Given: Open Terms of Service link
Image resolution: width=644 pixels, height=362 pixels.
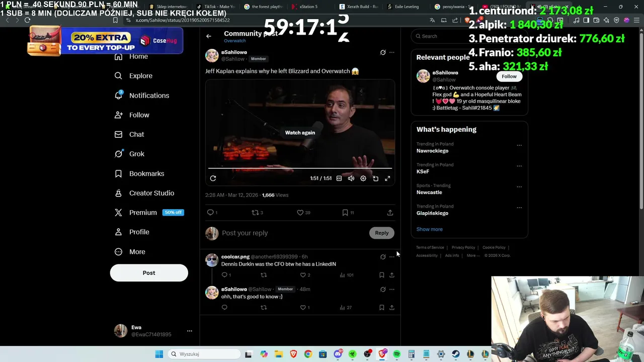Looking at the screenshot, I should point(430,247).
